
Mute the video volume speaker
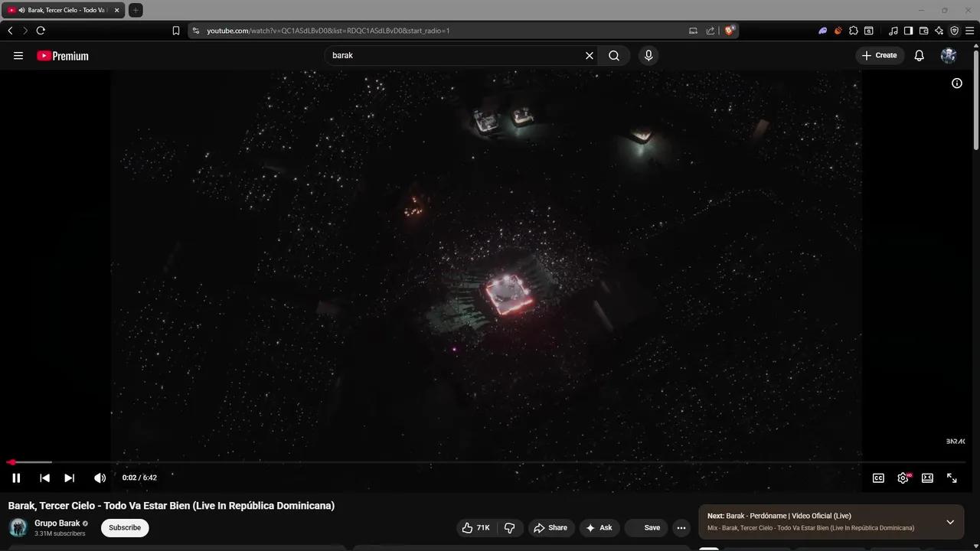click(100, 478)
